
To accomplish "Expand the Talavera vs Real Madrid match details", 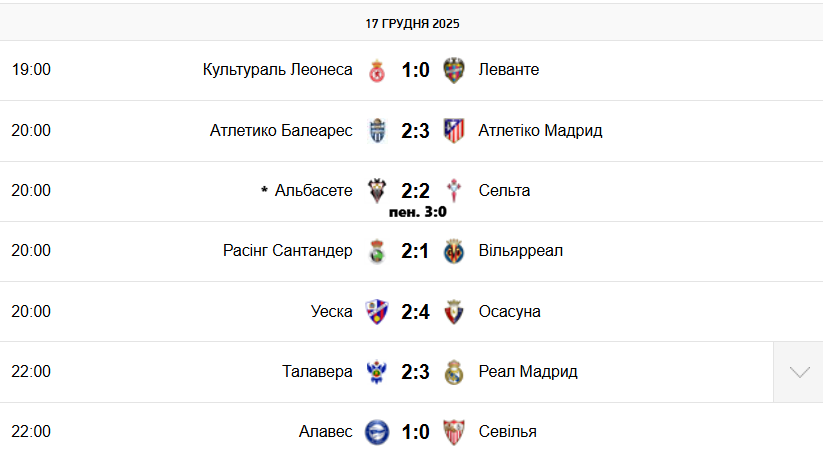I will (x=798, y=371).
